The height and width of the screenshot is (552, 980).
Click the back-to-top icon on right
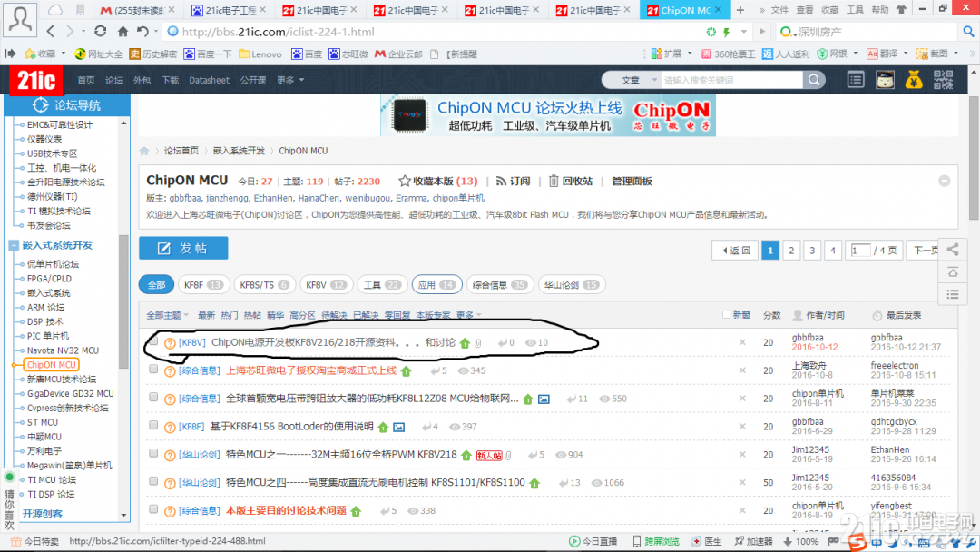pyautogui.click(x=953, y=272)
